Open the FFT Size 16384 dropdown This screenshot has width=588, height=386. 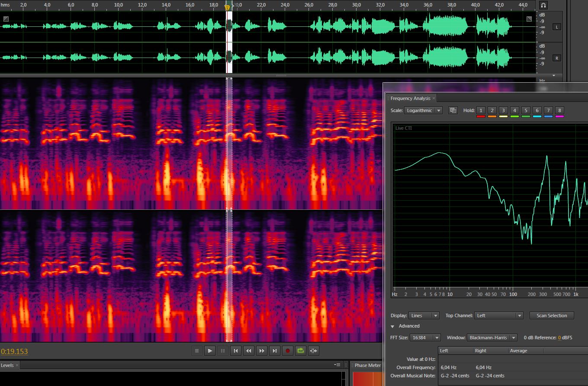pos(425,338)
